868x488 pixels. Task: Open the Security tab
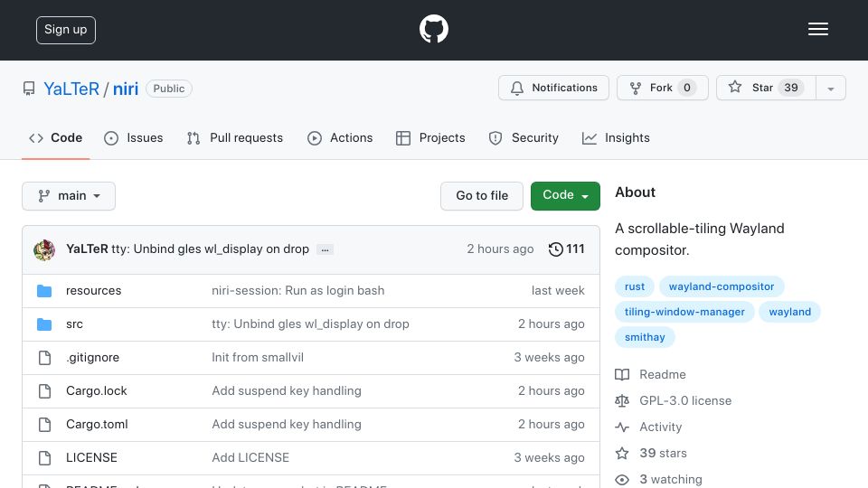[524, 137]
